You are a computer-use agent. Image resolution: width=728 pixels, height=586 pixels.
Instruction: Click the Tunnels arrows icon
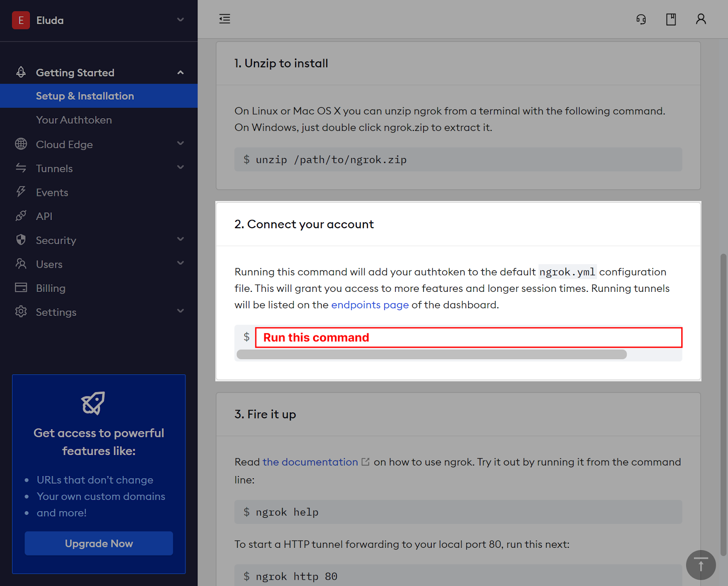[21, 168]
